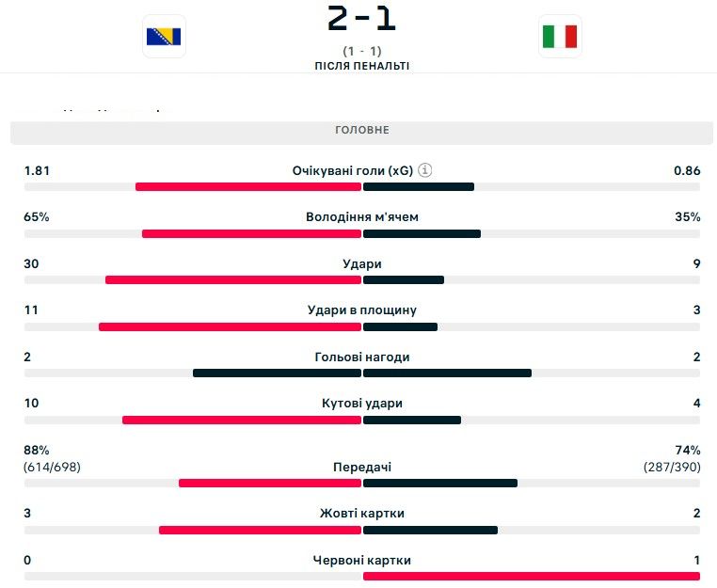The image size is (717, 588).
Task: Click the Жовті картки stat label
Action: click(x=361, y=514)
